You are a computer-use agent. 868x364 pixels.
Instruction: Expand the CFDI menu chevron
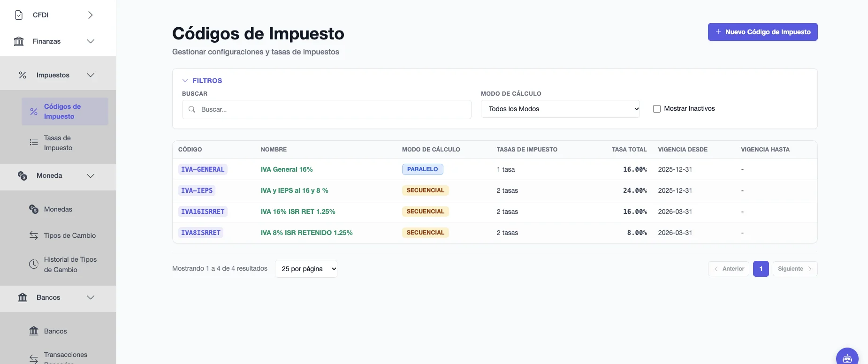pyautogui.click(x=91, y=15)
